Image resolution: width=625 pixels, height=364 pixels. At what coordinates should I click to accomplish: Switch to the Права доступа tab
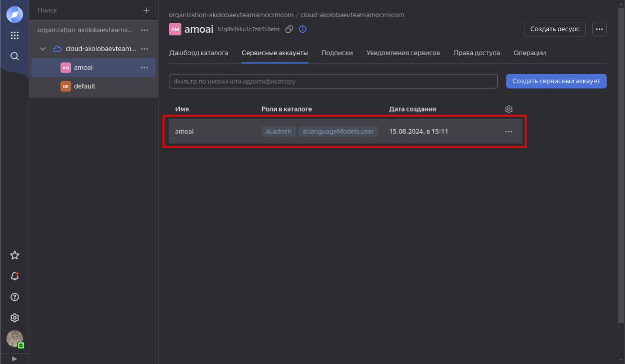click(476, 53)
